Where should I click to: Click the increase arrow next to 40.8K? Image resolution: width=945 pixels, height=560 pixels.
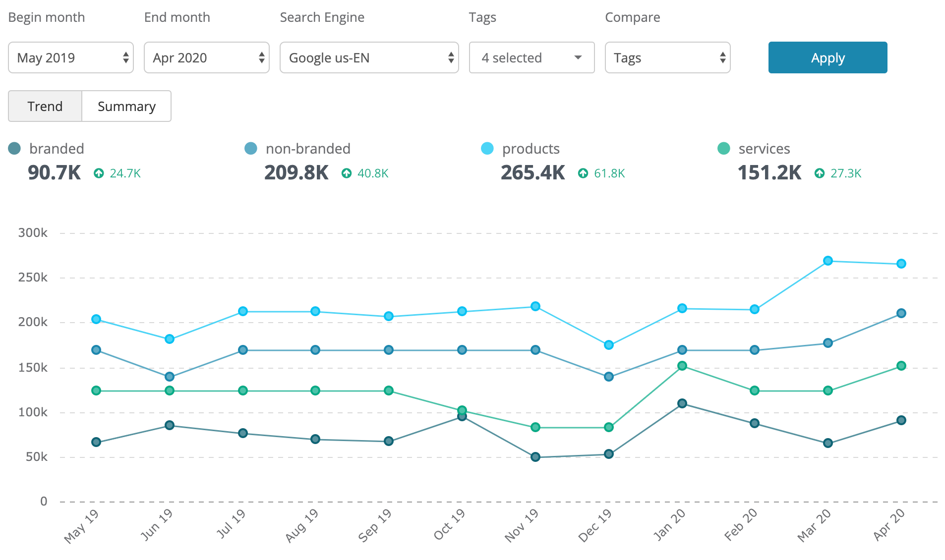pos(346,173)
